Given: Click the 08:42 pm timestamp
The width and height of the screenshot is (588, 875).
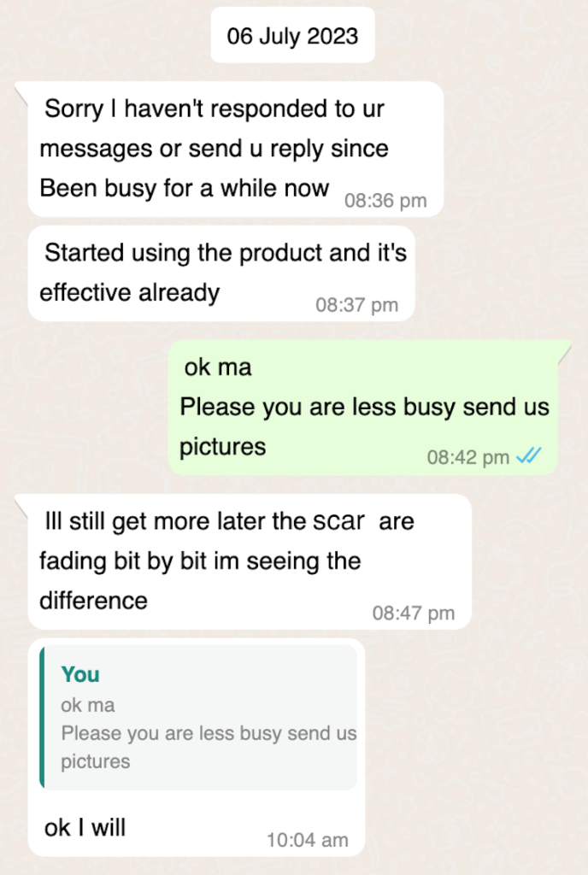Looking at the screenshot, I should pyautogui.click(x=467, y=457).
